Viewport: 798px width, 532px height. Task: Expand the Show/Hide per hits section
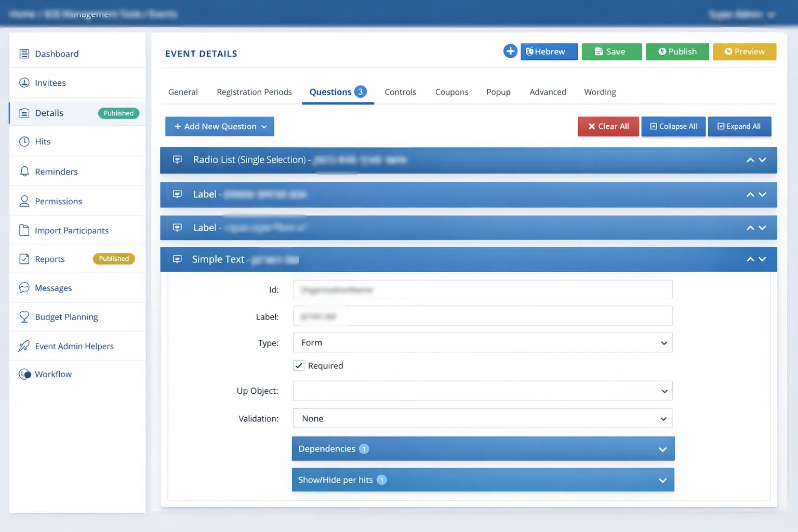(x=483, y=480)
